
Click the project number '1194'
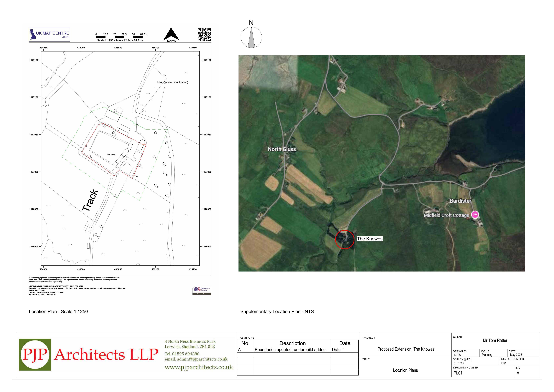[x=503, y=363]
